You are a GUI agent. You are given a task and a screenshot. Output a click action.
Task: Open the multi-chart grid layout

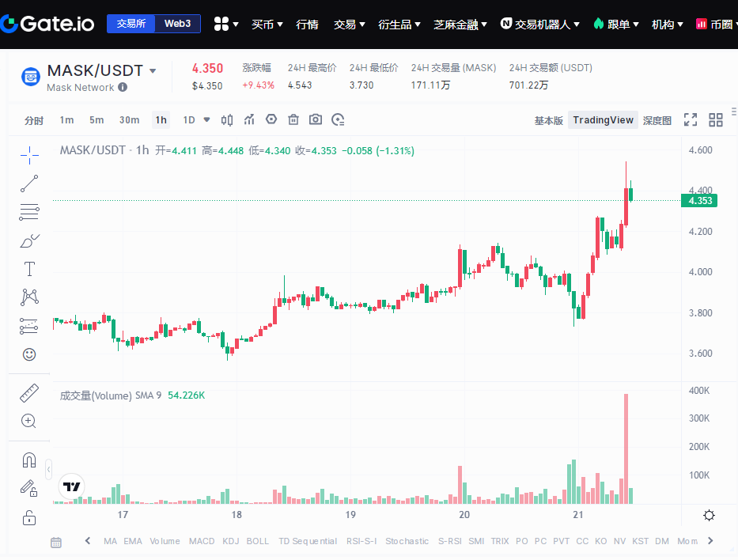coord(716,120)
